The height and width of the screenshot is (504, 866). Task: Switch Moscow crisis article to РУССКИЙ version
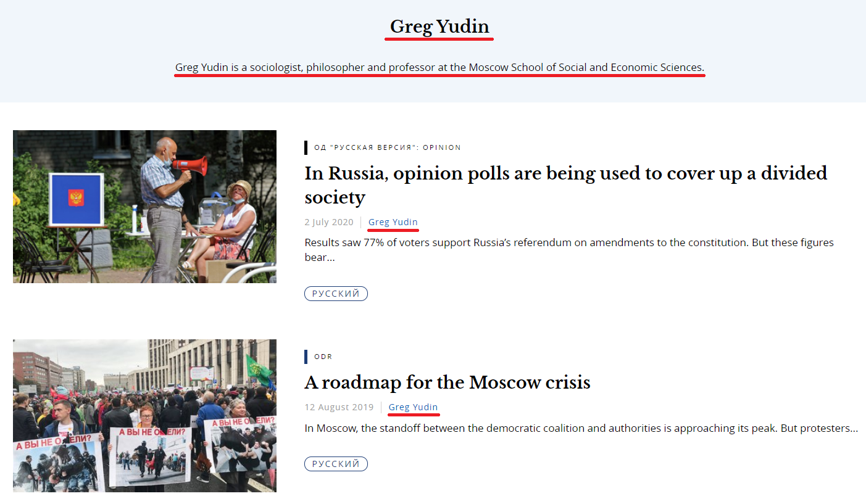(x=336, y=464)
